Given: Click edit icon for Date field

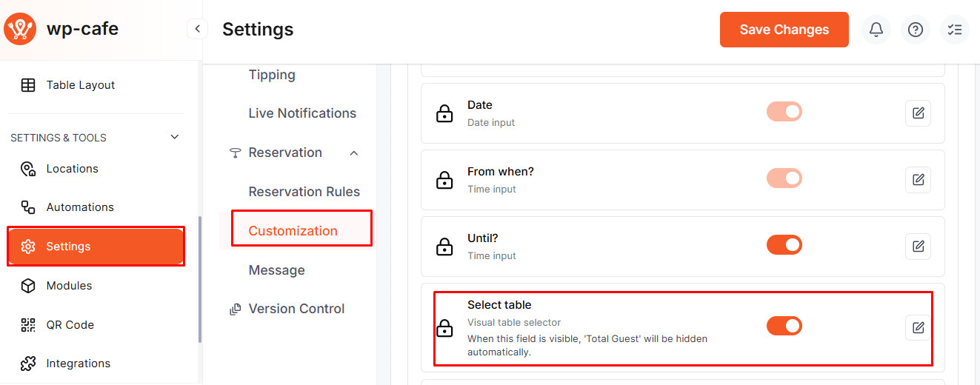Looking at the screenshot, I should (x=919, y=113).
